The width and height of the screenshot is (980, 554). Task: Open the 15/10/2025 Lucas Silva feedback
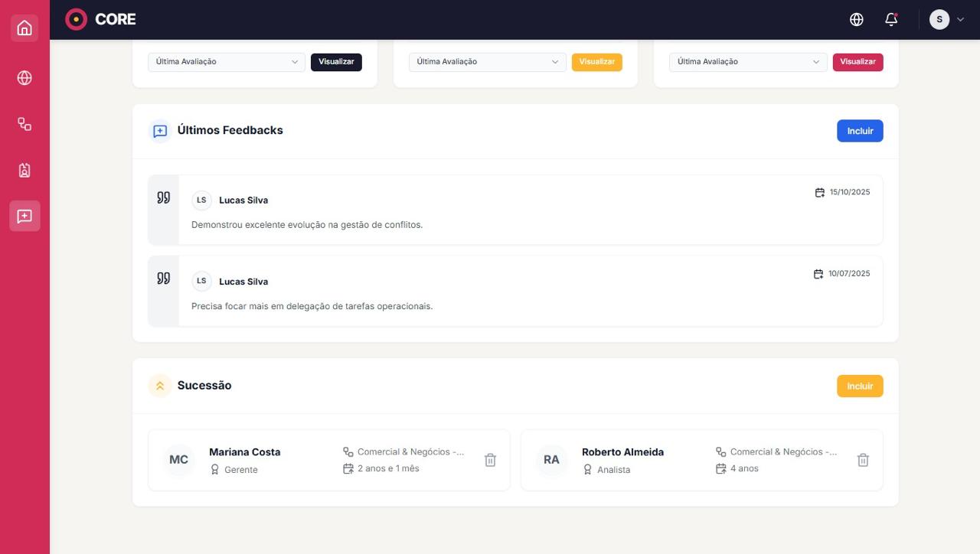point(528,210)
